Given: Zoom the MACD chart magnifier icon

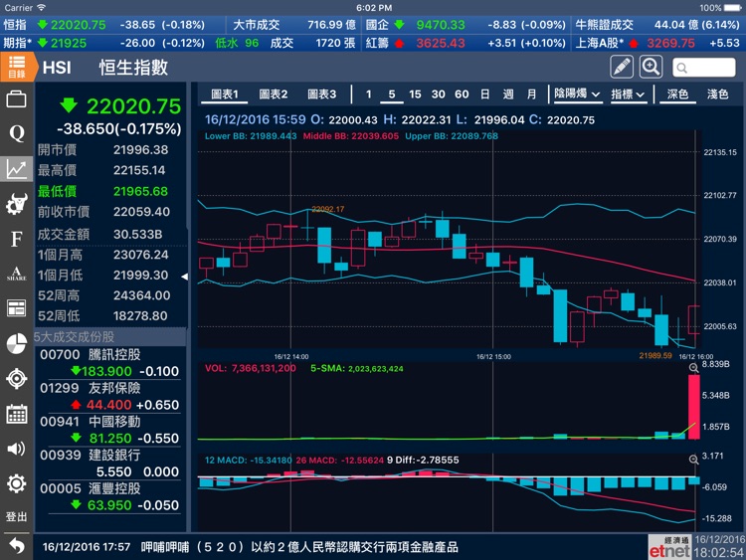Looking at the screenshot, I should click(x=693, y=460).
